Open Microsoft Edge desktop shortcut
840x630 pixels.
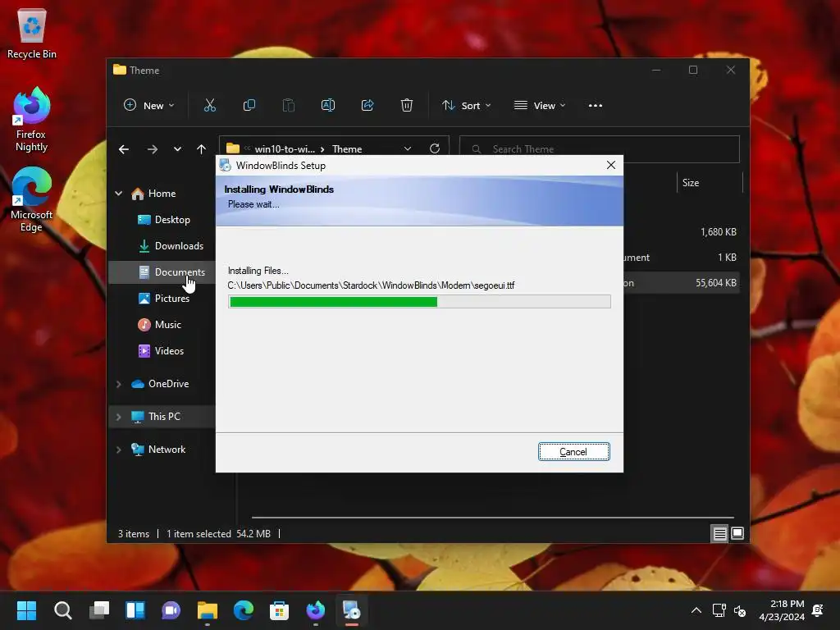coord(31,199)
